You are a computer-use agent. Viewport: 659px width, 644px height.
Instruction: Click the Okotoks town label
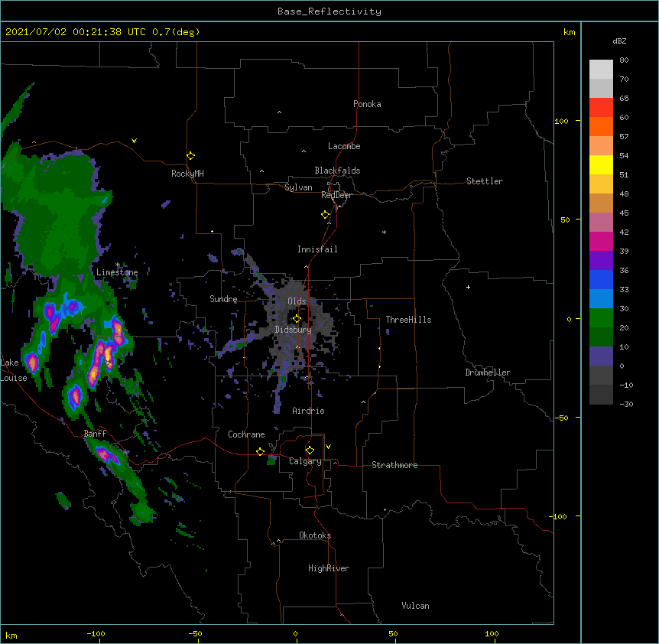(x=315, y=535)
